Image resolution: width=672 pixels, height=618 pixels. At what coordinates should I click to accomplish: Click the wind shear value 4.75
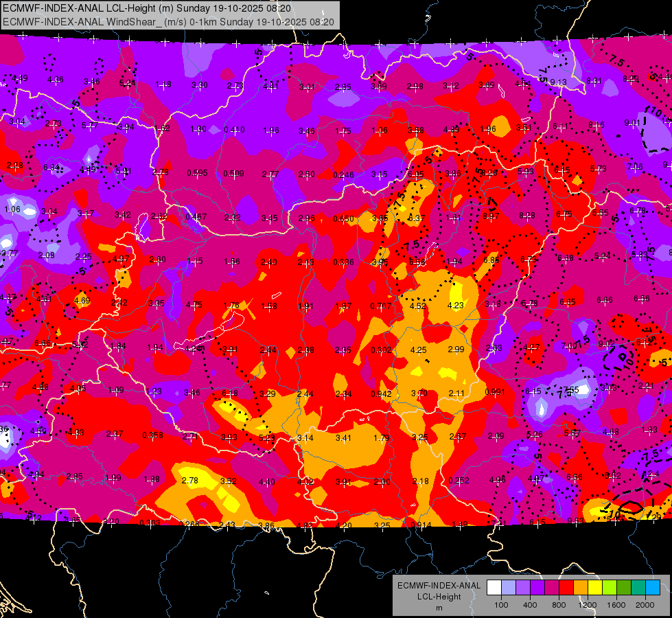coord(194,304)
